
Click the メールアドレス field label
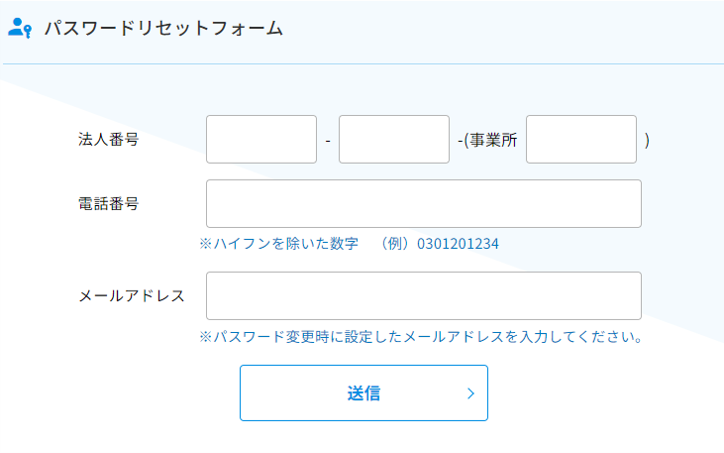click(132, 296)
